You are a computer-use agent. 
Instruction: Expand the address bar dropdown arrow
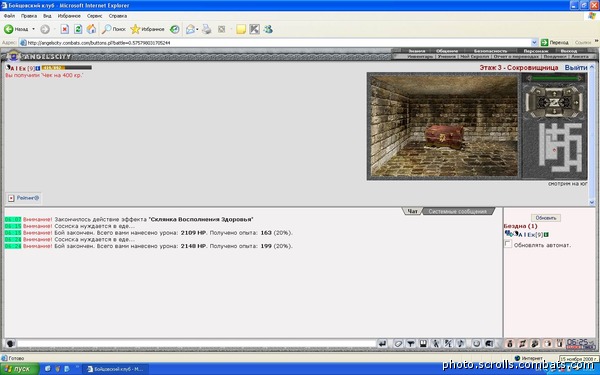pyautogui.click(x=534, y=42)
